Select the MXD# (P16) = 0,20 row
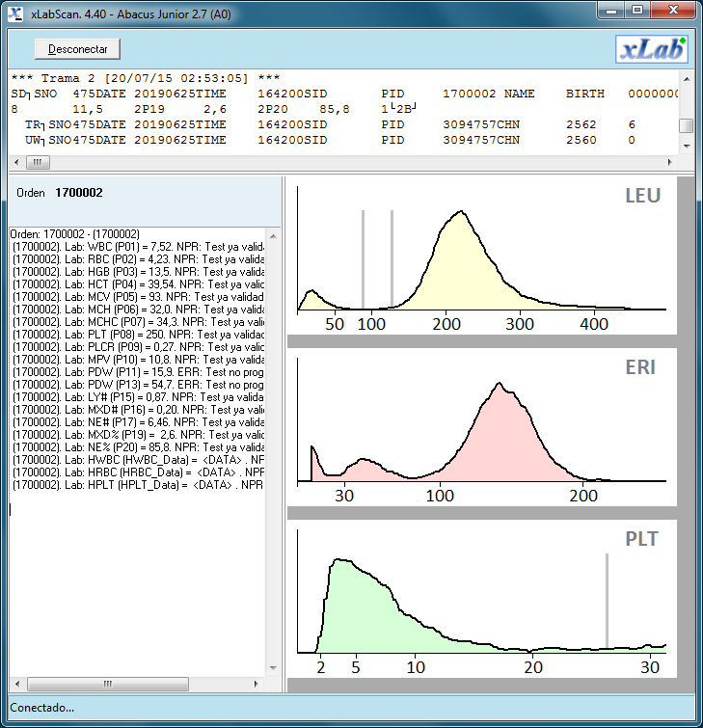This screenshot has height=728, width=703. coord(138,410)
